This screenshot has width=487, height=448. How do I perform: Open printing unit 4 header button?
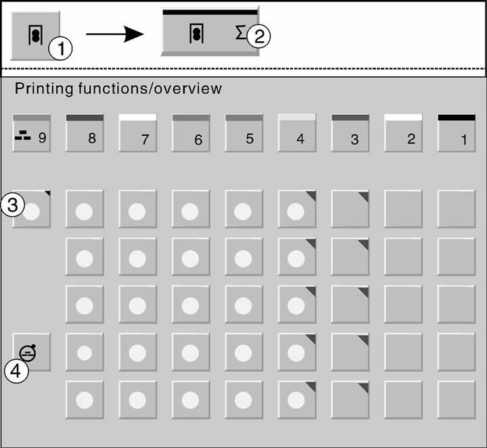tap(297, 133)
